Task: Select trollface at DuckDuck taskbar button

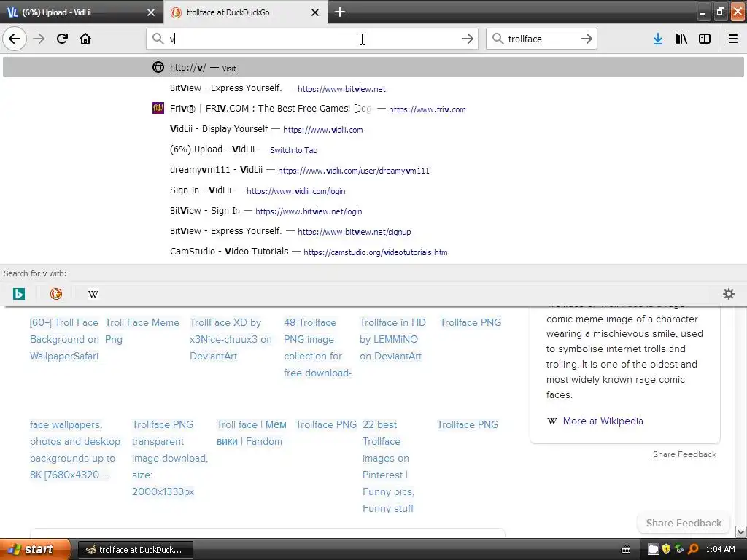Action: (135, 550)
